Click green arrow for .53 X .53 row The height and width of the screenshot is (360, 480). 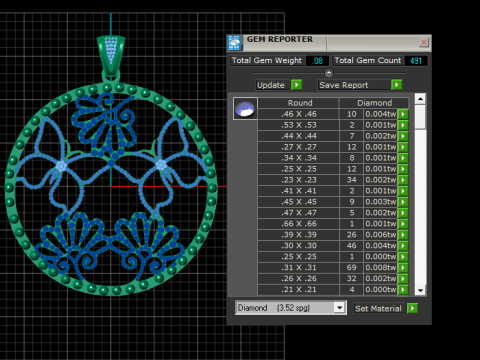tap(403, 125)
